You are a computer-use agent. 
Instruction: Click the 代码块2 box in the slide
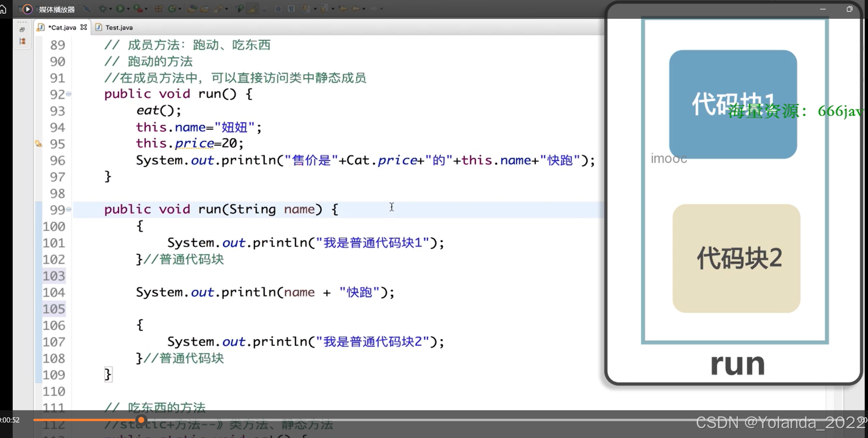pyautogui.click(x=736, y=258)
